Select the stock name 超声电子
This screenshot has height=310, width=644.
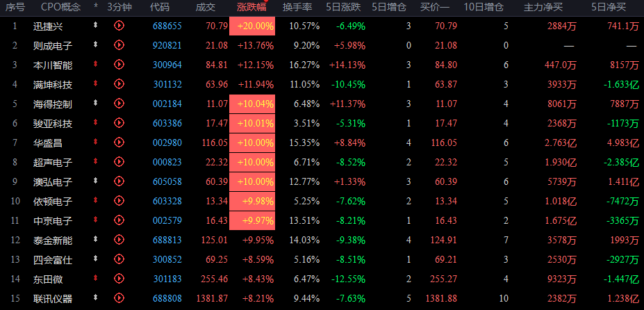53,162
